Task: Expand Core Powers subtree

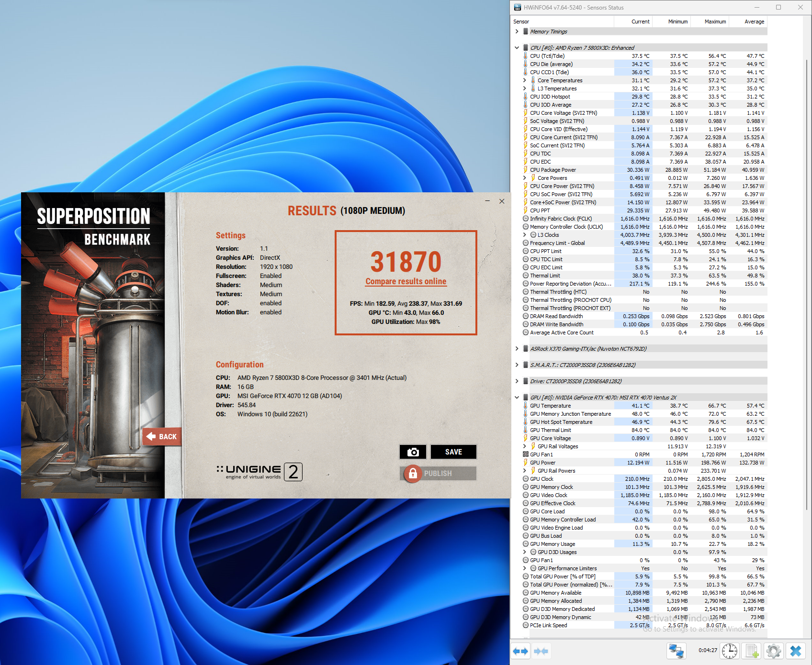Action: pyautogui.click(x=525, y=178)
